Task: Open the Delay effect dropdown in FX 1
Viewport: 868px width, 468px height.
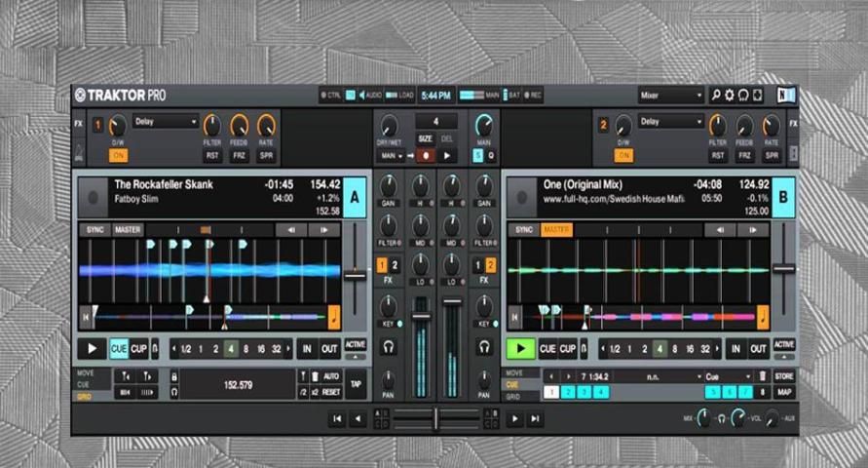Action: (x=166, y=122)
